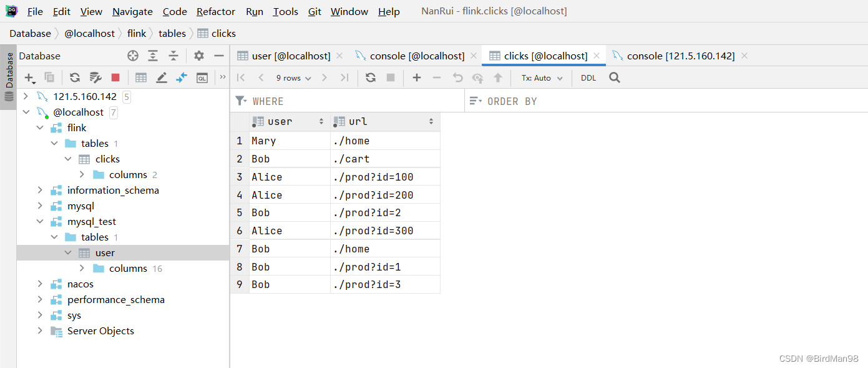
Task: Open the Tx: Auto transaction mode dropdown
Action: 542,78
